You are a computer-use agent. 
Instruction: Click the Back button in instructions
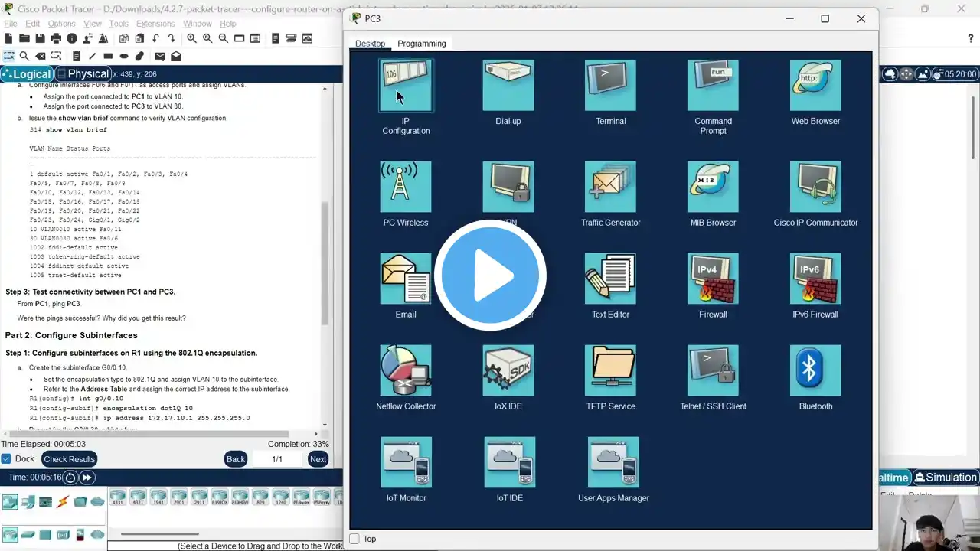236,459
